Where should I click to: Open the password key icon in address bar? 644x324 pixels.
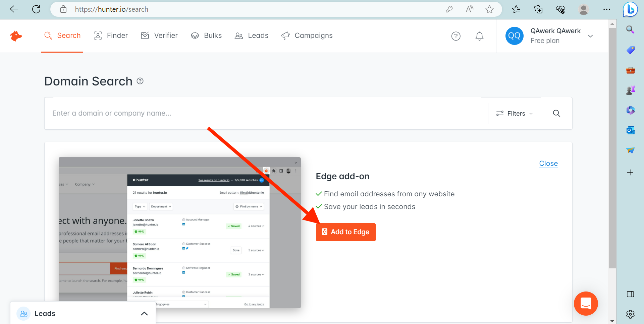(449, 9)
